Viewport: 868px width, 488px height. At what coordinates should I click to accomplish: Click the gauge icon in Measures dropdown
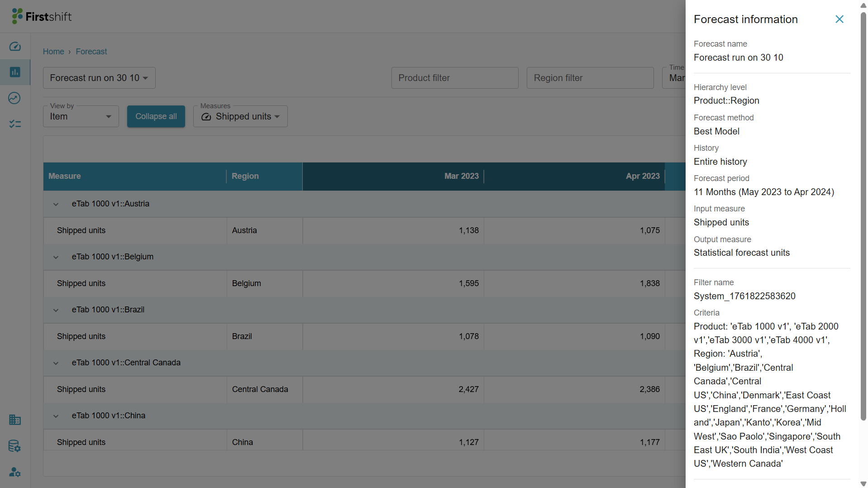pyautogui.click(x=206, y=117)
